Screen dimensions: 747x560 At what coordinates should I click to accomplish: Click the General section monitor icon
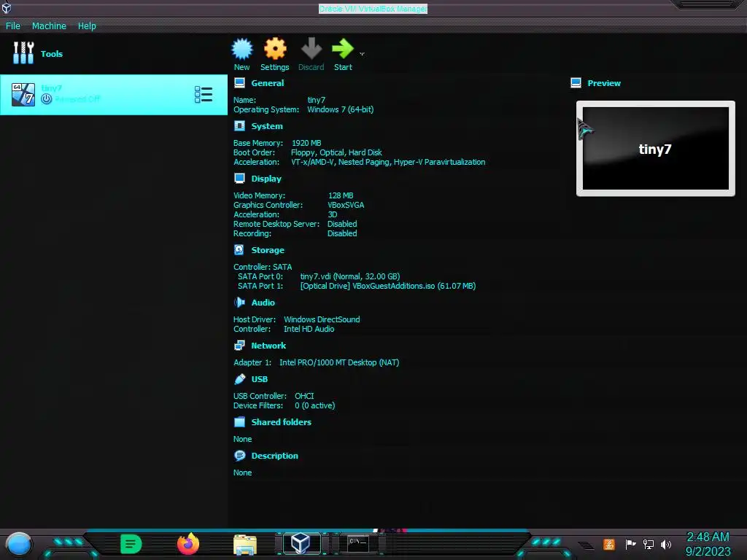point(239,83)
